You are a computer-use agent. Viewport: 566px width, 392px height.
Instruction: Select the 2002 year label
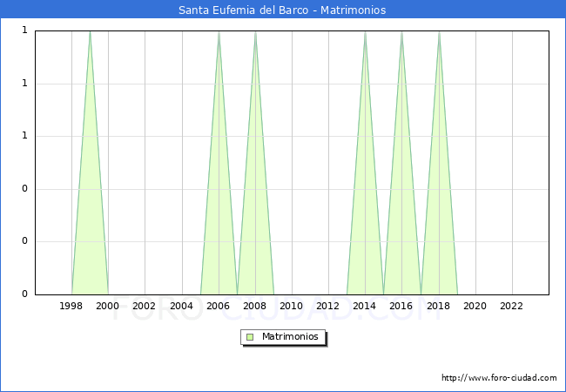(145, 306)
